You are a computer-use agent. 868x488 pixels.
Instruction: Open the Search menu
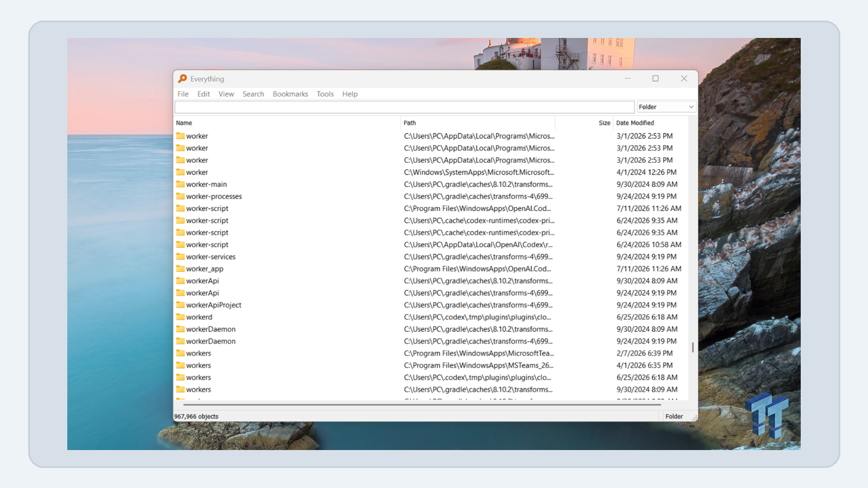coord(253,94)
